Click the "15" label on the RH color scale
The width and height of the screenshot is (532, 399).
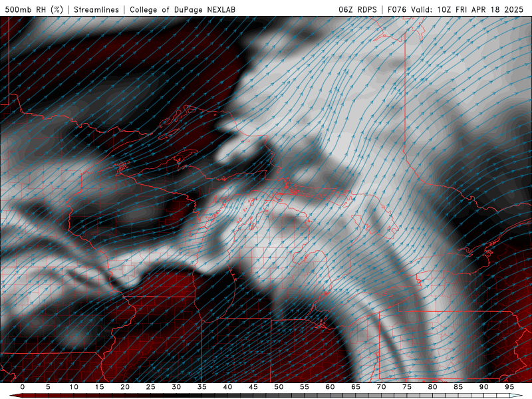point(99,387)
